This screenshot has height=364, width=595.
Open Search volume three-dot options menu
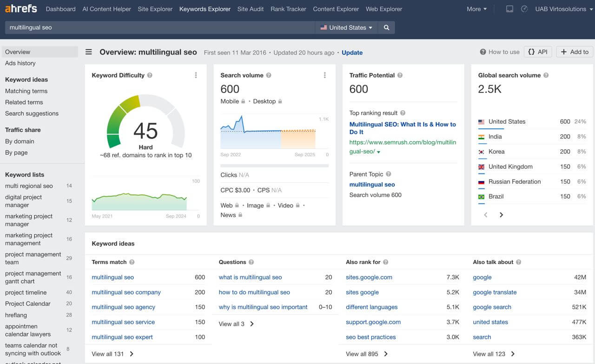[324, 75]
